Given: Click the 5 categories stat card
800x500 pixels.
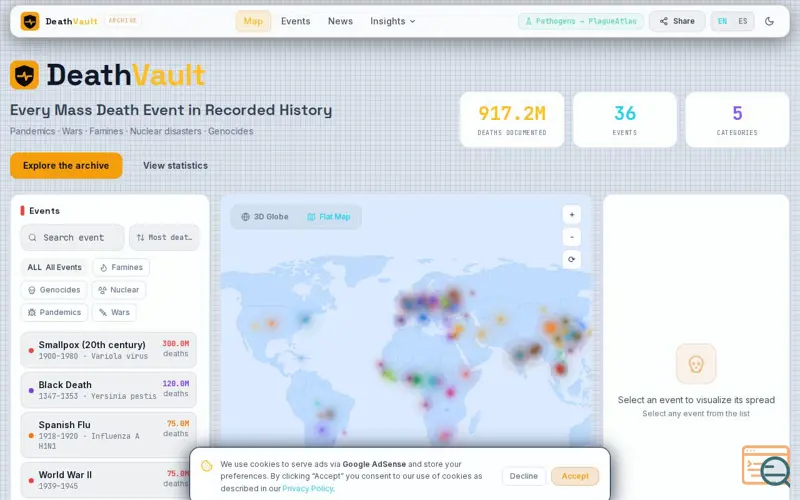Looking at the screenshot, I should (x=737, y=120).
